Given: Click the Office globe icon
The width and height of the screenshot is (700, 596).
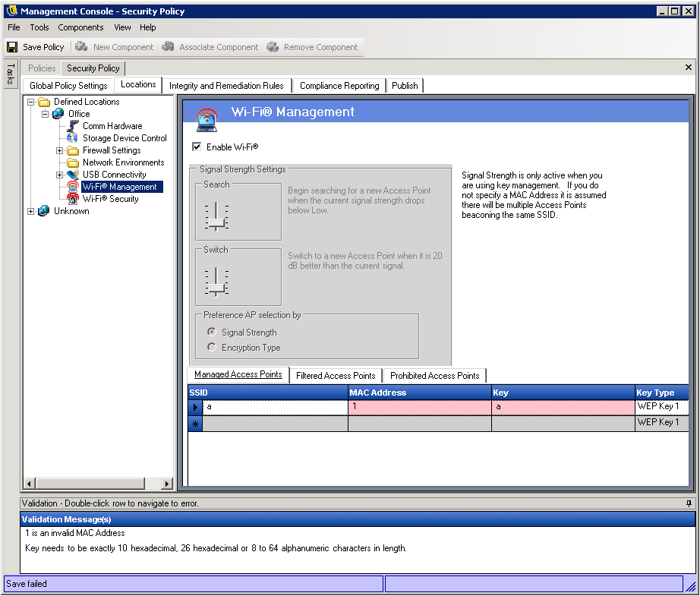Looking at the screenshot, I should (x=58, y=114).
